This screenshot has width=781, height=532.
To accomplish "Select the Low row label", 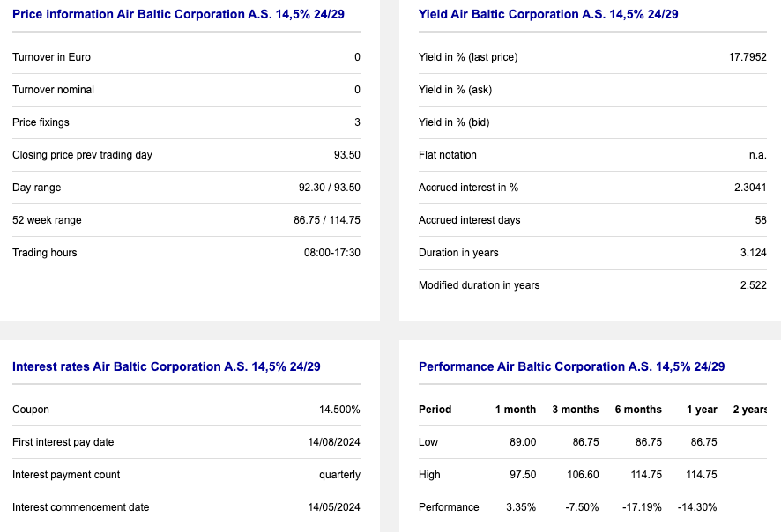I will [x=428, y=442].
